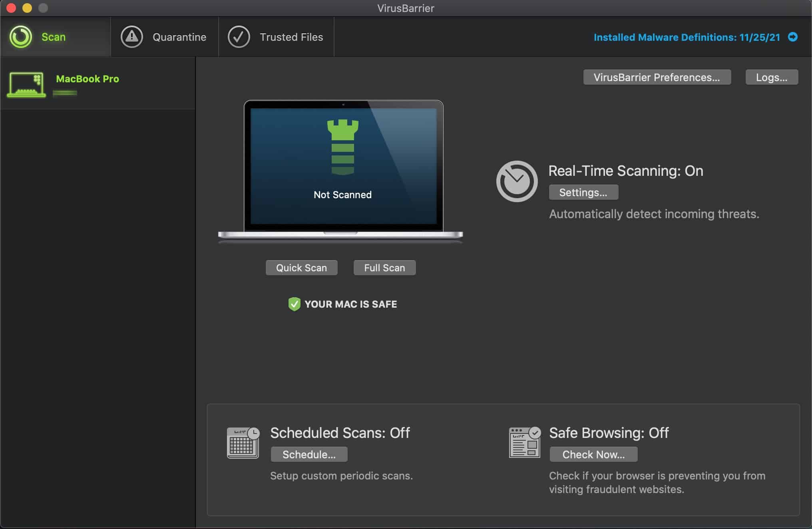The image size is (812, 529).
Task: Click the Check Now button
Action: point(593,454)
